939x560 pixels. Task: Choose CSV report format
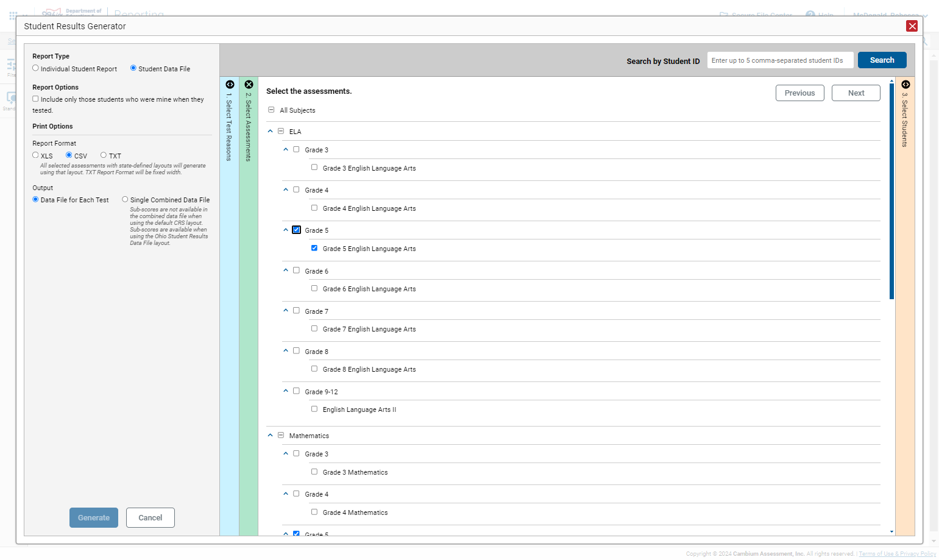[69, 155]
